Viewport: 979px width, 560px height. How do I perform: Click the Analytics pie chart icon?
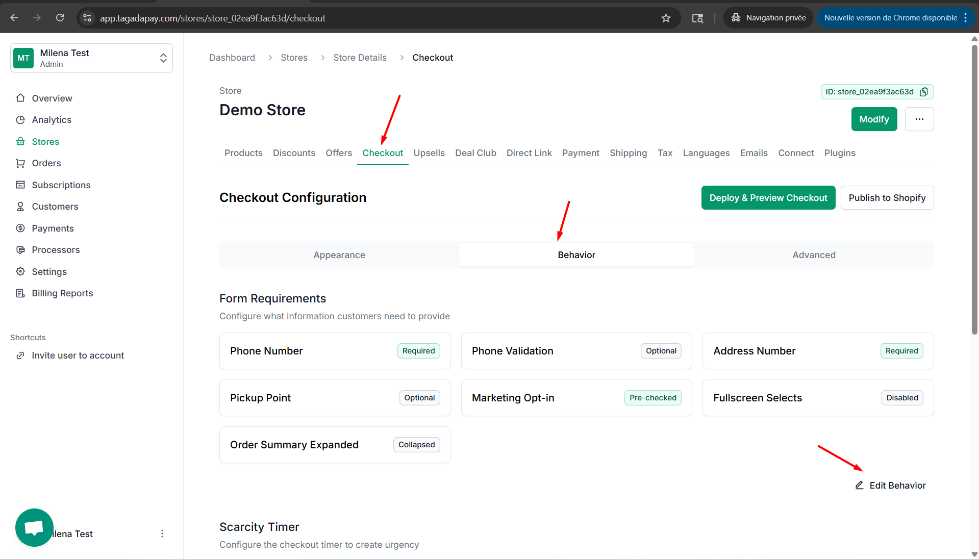(20, 120)
